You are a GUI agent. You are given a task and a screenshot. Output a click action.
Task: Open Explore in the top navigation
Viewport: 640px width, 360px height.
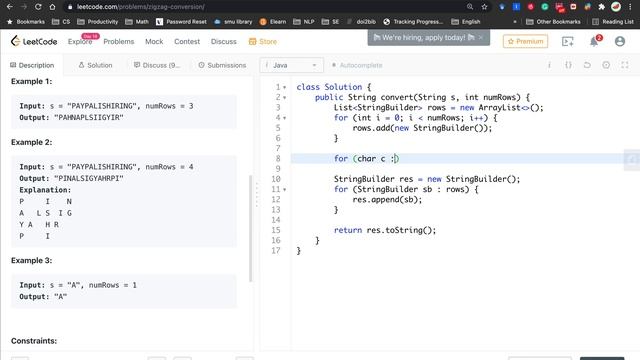point(80,42)
